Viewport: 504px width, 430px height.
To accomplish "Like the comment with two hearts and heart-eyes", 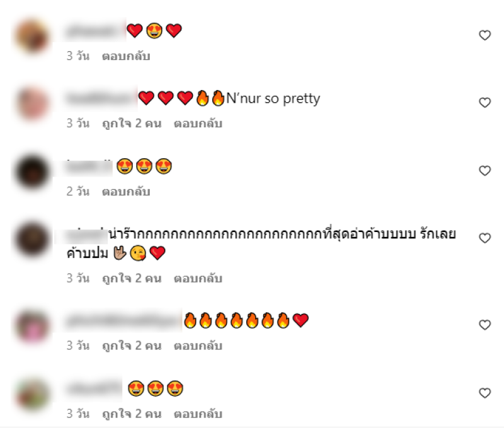I will tap(484, 35).
